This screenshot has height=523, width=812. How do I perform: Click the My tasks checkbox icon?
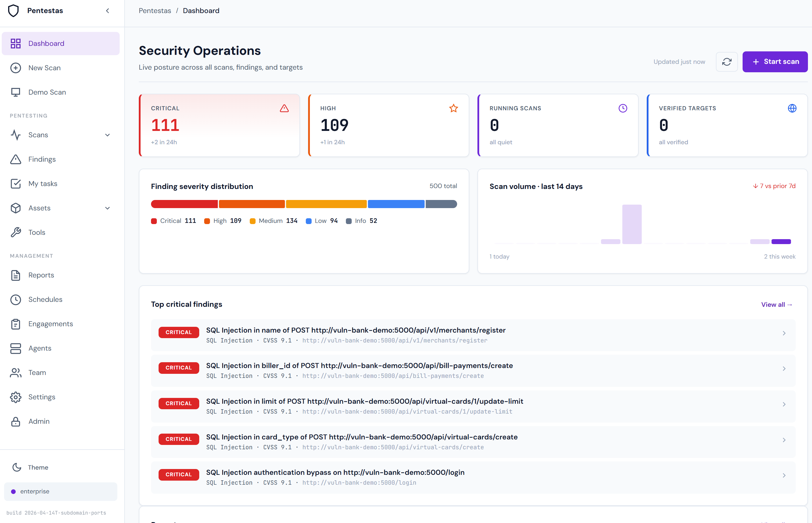coord(16,184)
